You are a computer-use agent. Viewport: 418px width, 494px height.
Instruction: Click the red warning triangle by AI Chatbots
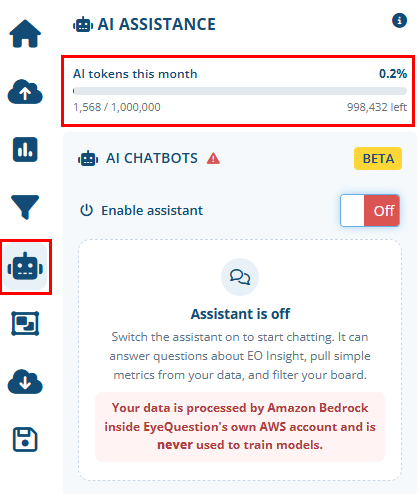tap(213, 158)
